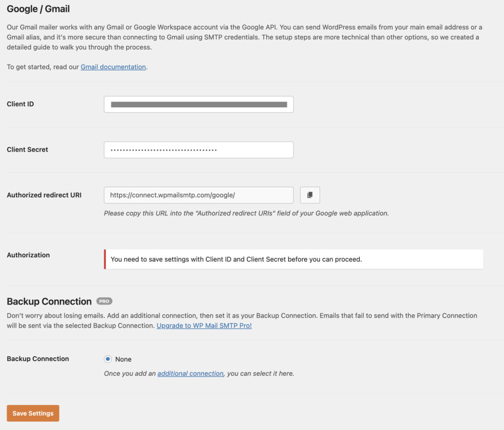Viewport: 504px width, 430px height.
Task: Click the PRO badge beside Backup Connection
Action: click(105, 301)
